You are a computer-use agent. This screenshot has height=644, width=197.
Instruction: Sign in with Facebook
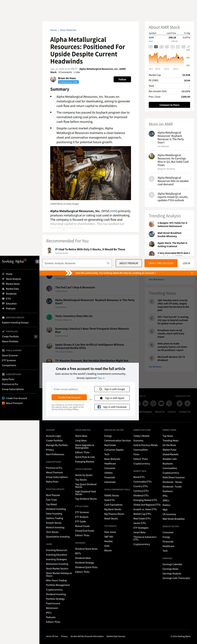coord(112,407)
